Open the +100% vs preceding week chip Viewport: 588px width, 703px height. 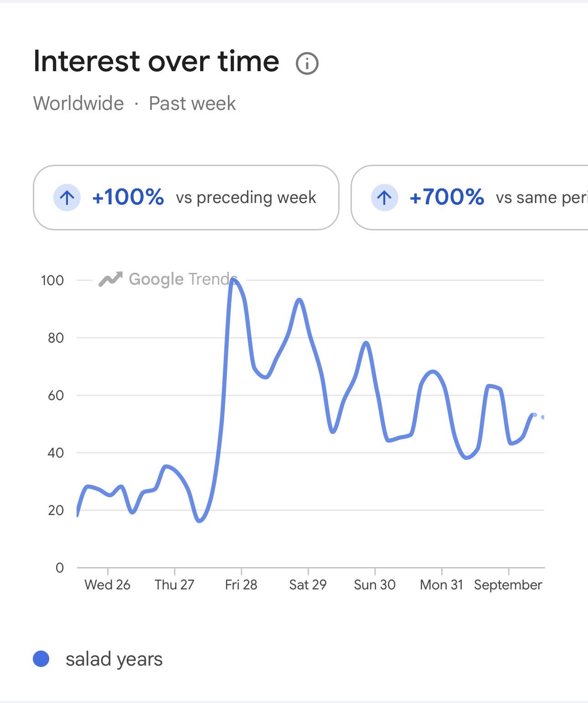click(x=186, y=198)
